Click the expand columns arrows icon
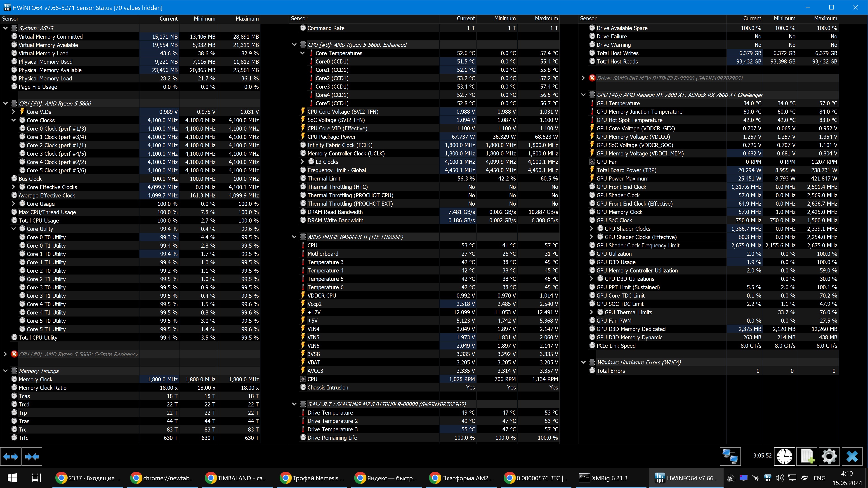This screenshot has width=868, height=488. pos(10,456)
